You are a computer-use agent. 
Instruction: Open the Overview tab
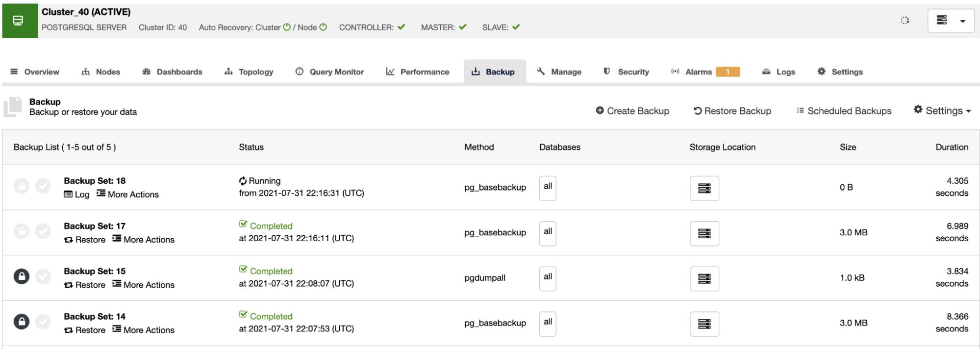pos(35,72)
